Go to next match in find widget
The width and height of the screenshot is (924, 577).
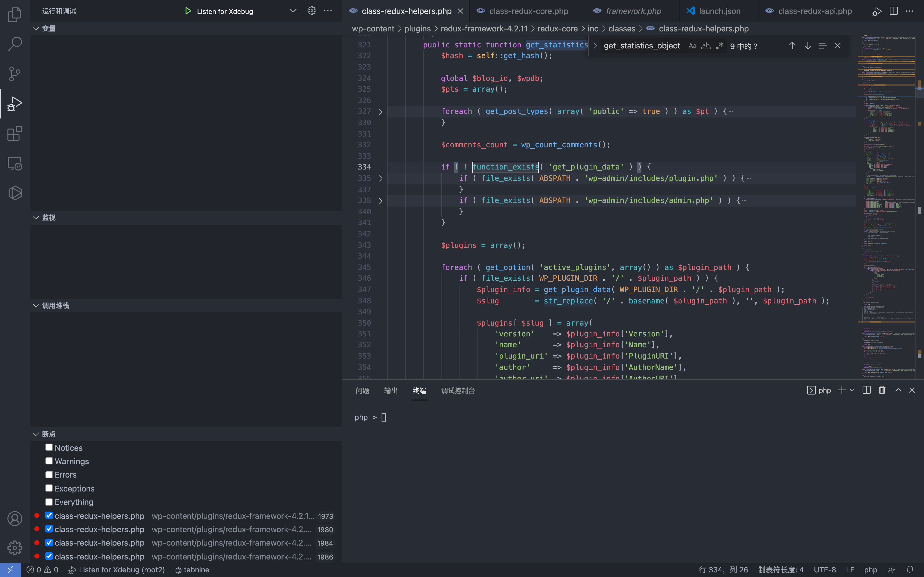(x=807, y=46)
